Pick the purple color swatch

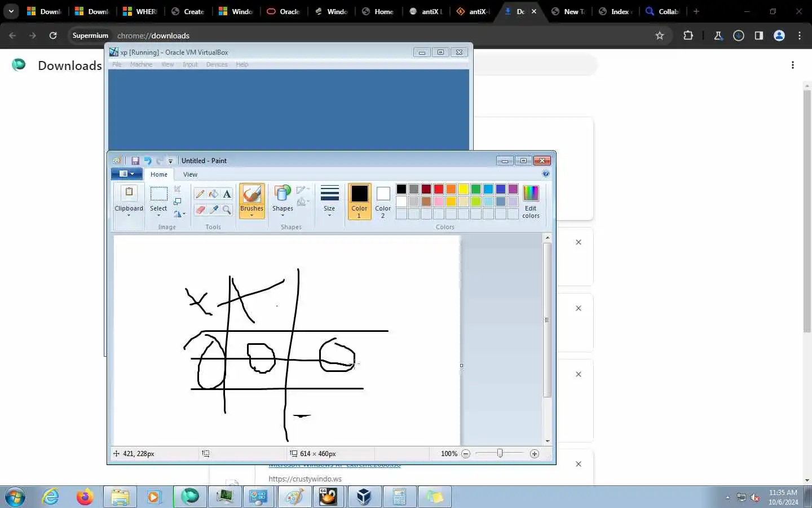point(513,189)
